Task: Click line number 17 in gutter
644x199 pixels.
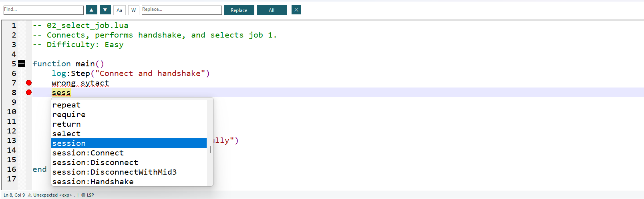Action: click(12, 179)
